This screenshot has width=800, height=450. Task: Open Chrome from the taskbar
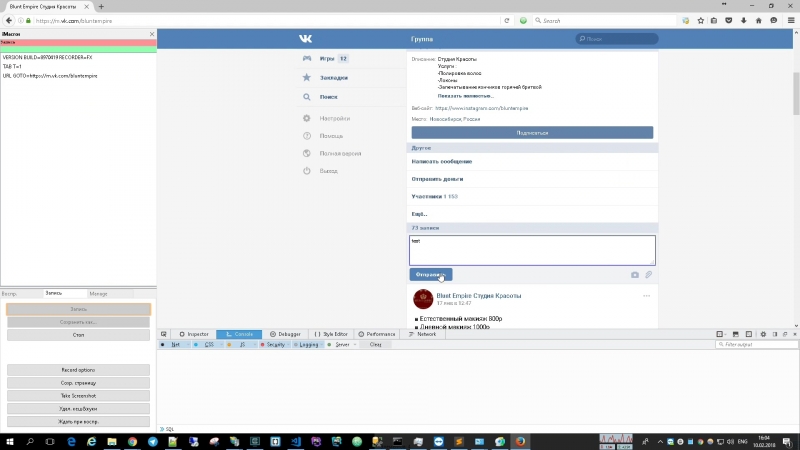tap(132, 441)
